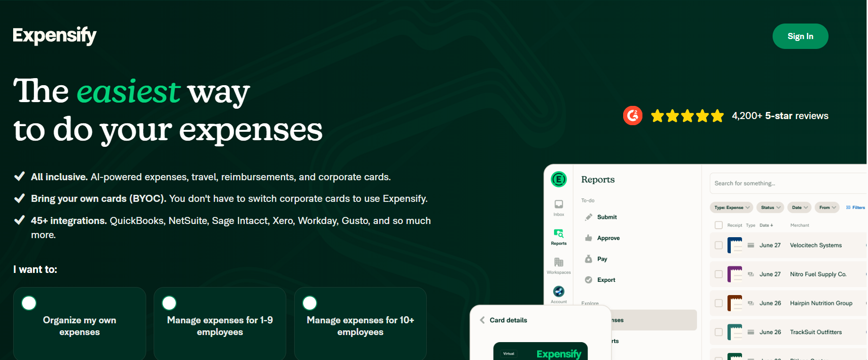868x360 pixels.
Task: Check the TrackSuit Outfitters row checkbox
Action: pyautogui.click(x=719, y=332)
